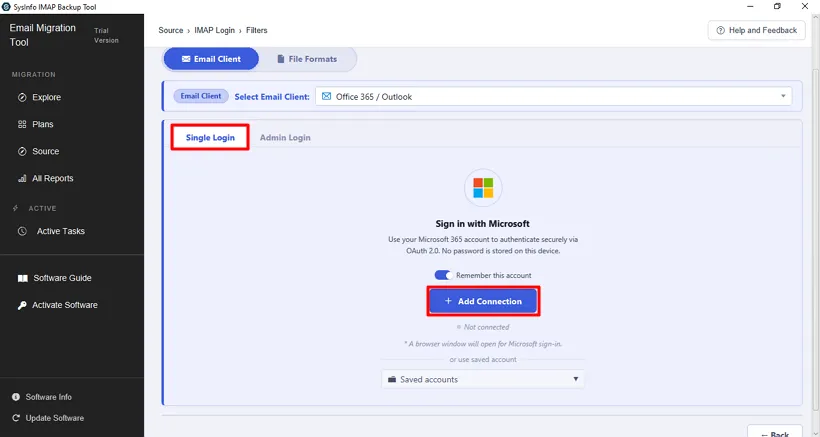Image resolution: width=820 pixels, height=437 pixels.
Task: Click the Office 365 / Outlook mail icon
Action: click(x=326, y=96)
